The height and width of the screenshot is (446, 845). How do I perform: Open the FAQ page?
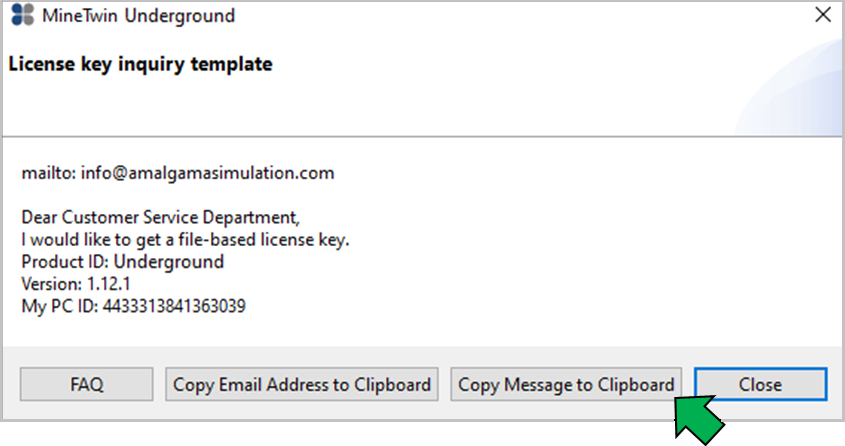coord(87,384)
